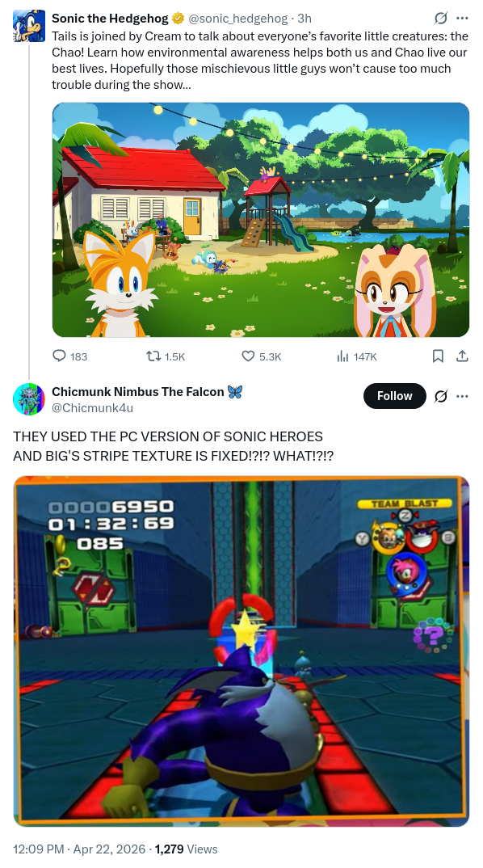Share the Sonic the Hedgehog post

(x=462, y=356)
